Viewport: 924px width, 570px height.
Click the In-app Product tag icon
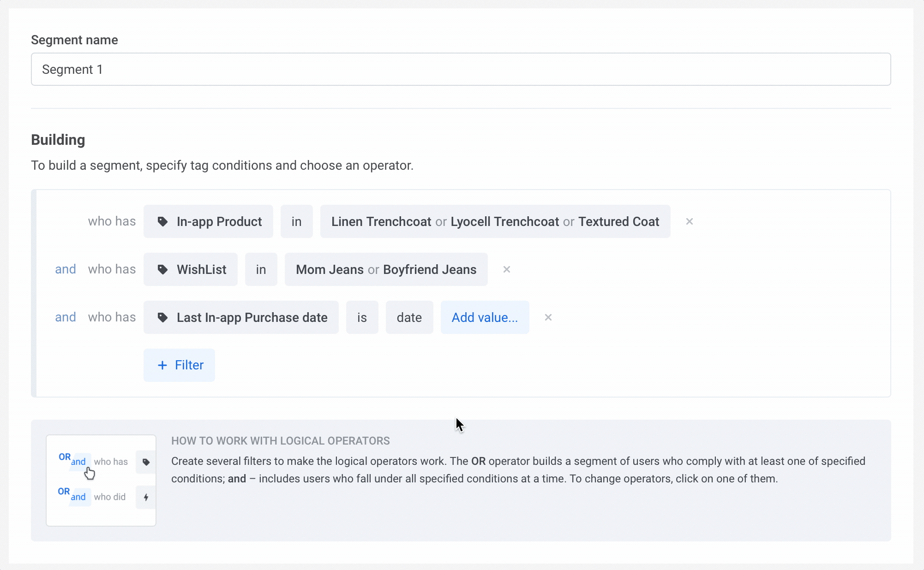[162, 221]
